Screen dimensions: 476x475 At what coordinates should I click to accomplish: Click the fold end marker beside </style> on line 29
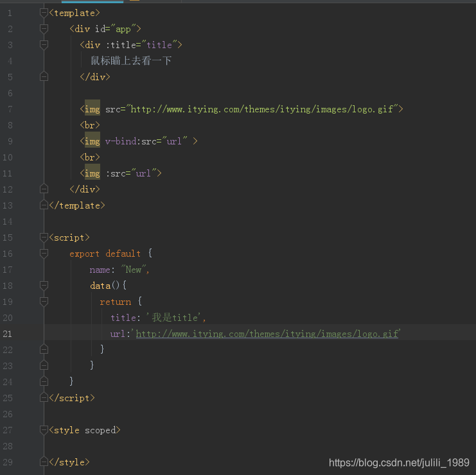pos(44,462)
